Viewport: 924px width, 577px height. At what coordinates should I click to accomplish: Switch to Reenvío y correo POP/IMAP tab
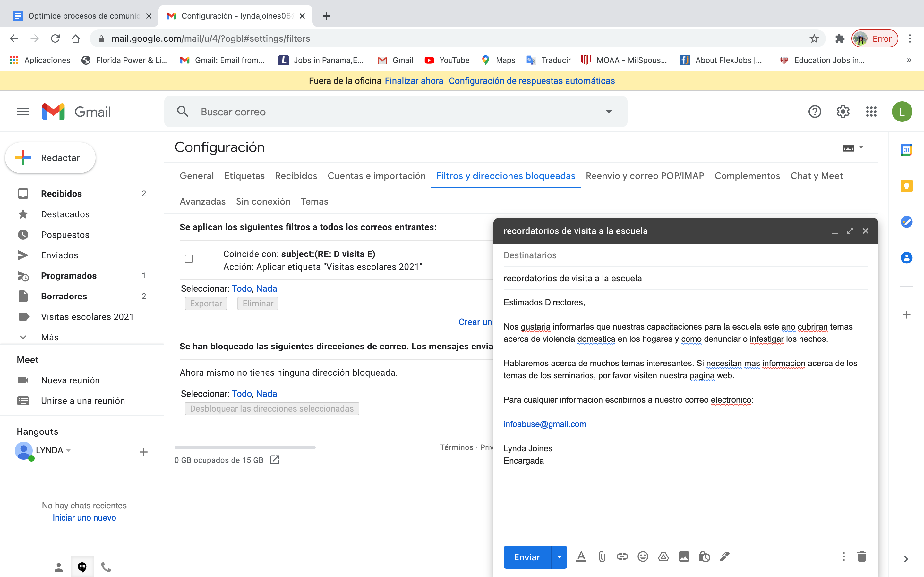[645, 176]
